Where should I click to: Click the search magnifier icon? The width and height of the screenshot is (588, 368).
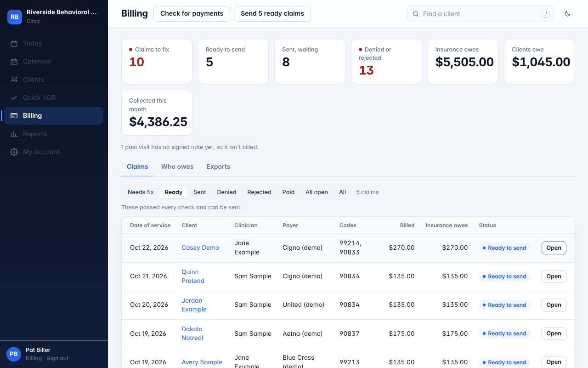416,14
